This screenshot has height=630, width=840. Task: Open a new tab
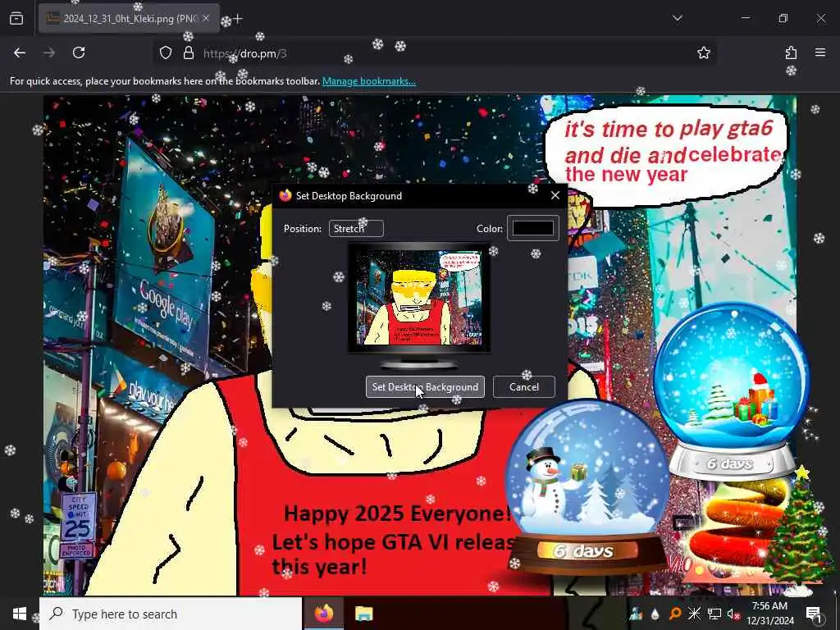point(238,19)
